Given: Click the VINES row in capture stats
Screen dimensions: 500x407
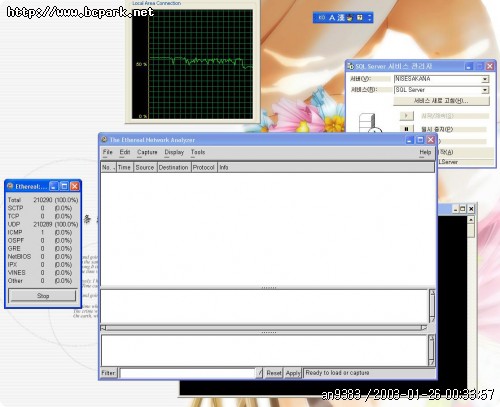Looking at the screenshot, I should tap(43, 273).
